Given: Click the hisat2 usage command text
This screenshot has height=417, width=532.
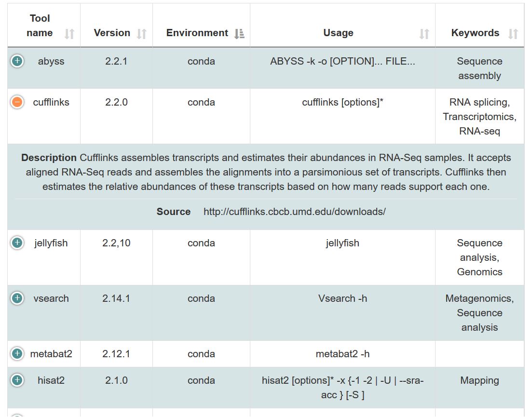Looking at the screenshot, I should (342, 387).
